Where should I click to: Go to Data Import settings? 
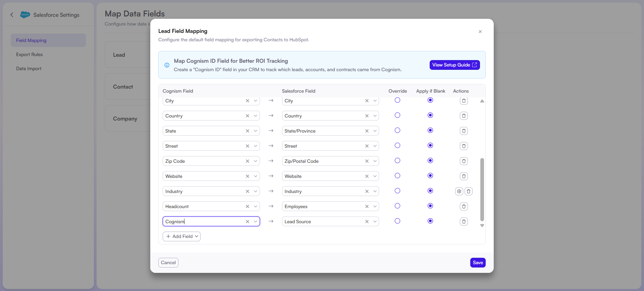29,68
